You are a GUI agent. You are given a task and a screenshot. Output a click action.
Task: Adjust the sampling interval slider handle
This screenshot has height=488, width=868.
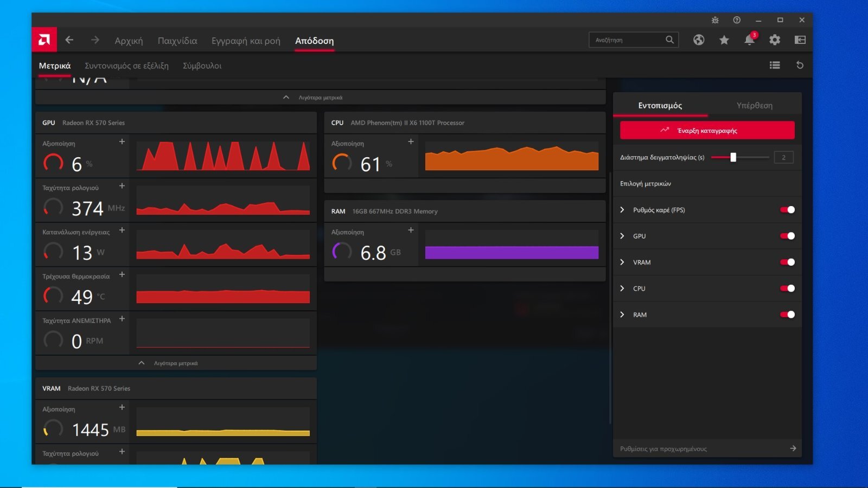pyautogui.click(x=733, y=157)
